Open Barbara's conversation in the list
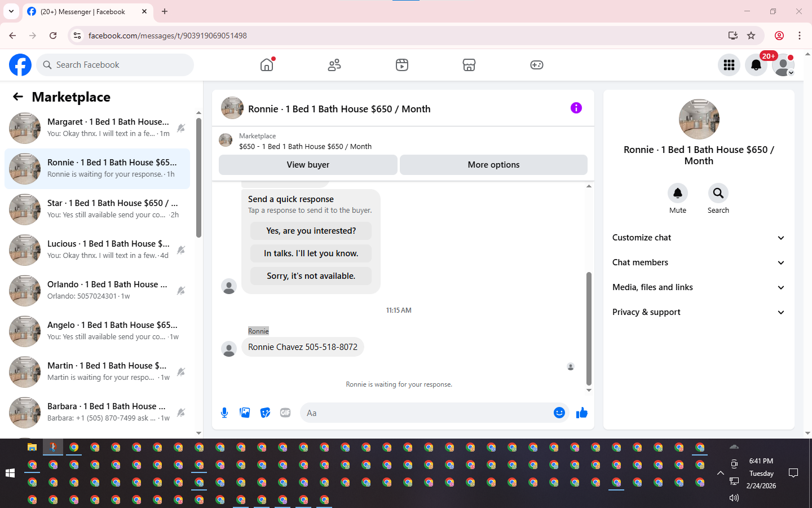Screen dimensions: 812x508 (x=97, y=413)
